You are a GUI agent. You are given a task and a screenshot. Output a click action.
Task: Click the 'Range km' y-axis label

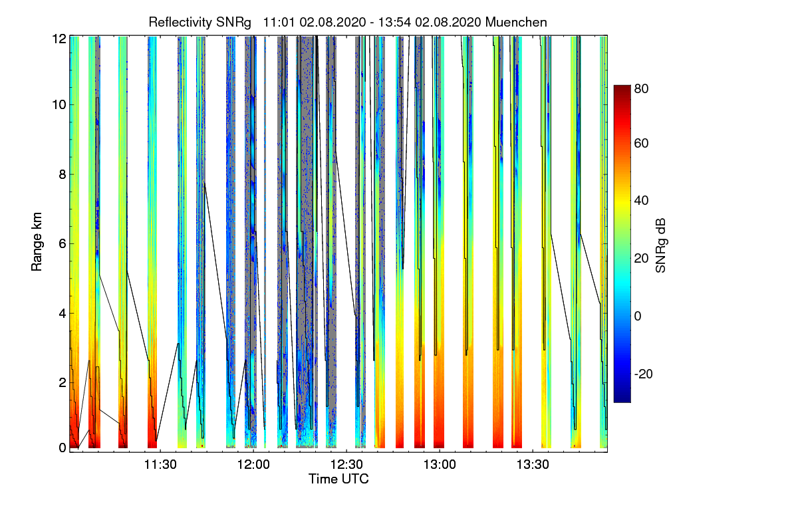[x=37, y=243]
